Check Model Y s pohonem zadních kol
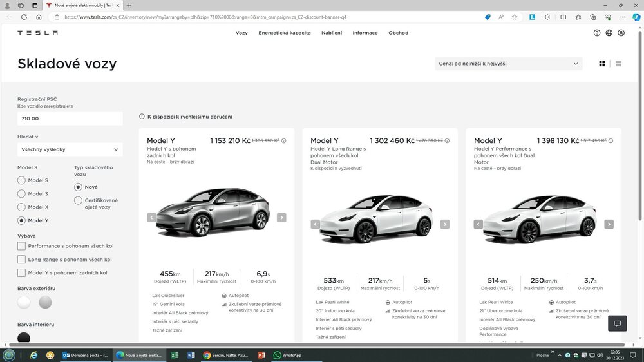 click(21, 273)
